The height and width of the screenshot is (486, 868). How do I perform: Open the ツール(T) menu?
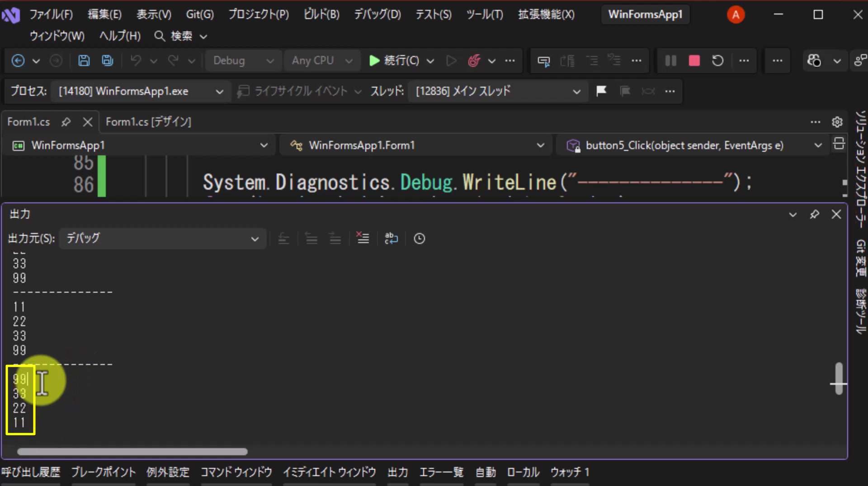coord(485,14)
